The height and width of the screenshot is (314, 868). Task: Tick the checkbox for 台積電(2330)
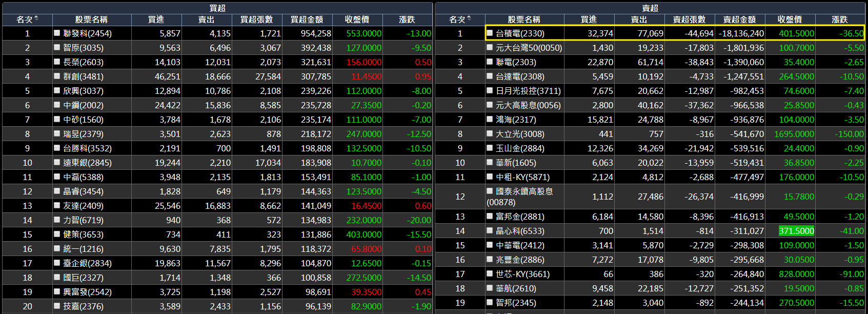click(x=490, y=33)
